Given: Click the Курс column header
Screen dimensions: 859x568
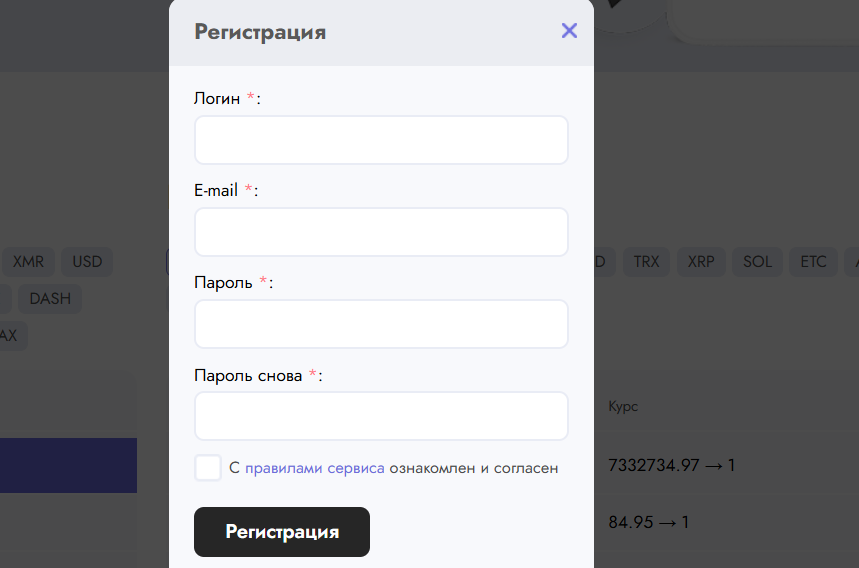Looking at the screenshot, I should click(623, 407).
